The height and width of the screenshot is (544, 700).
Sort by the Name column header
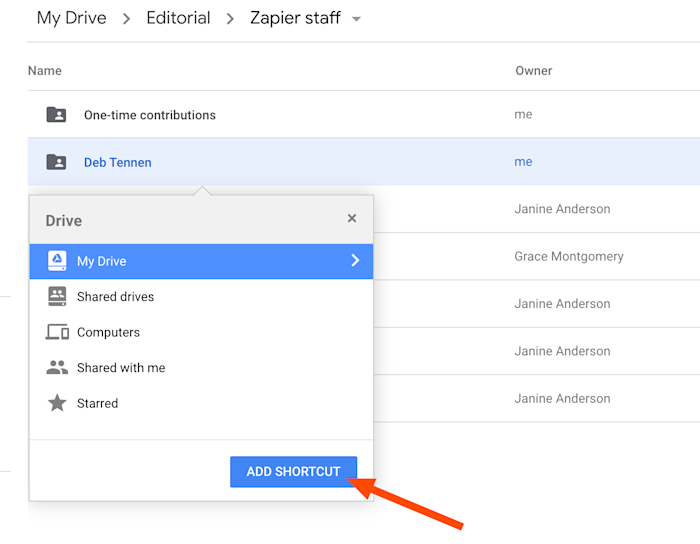tap(45, 71)
